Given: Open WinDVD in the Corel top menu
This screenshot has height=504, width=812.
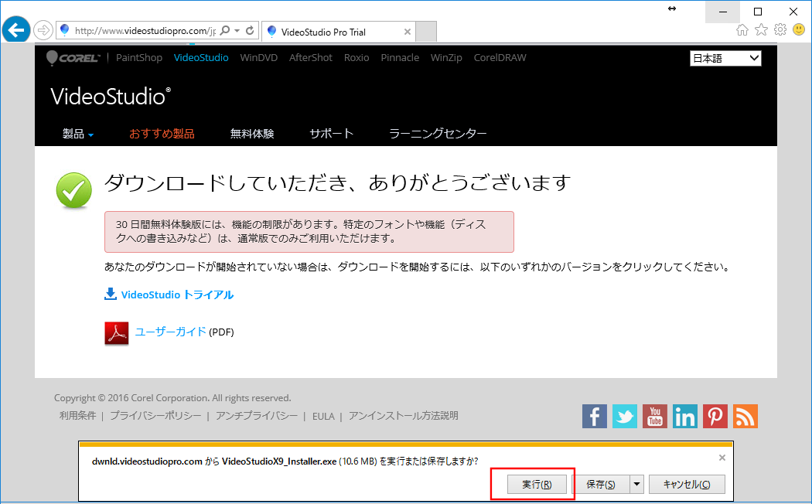Looking at the screenshot, I should click(259, 57).
